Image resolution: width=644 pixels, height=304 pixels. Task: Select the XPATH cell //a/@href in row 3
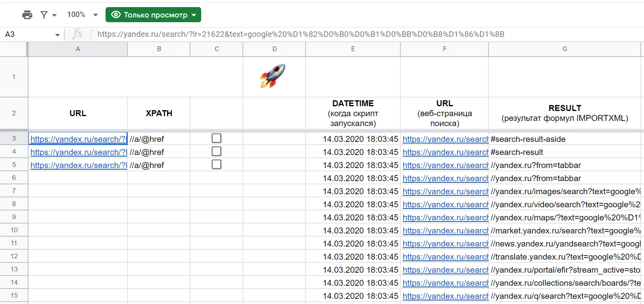[x=159, y=139]
